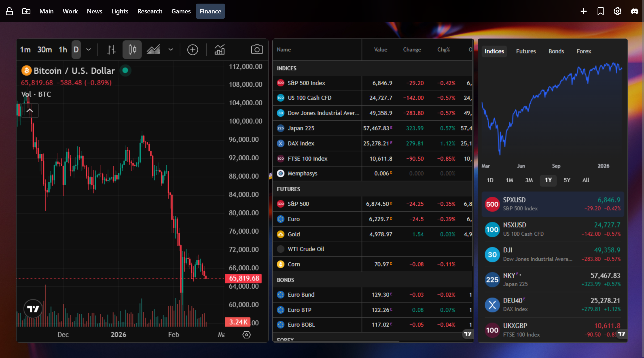Open the FTSE 100 Index table row
This screenshot has width=644, height=358.
[372, 159]
